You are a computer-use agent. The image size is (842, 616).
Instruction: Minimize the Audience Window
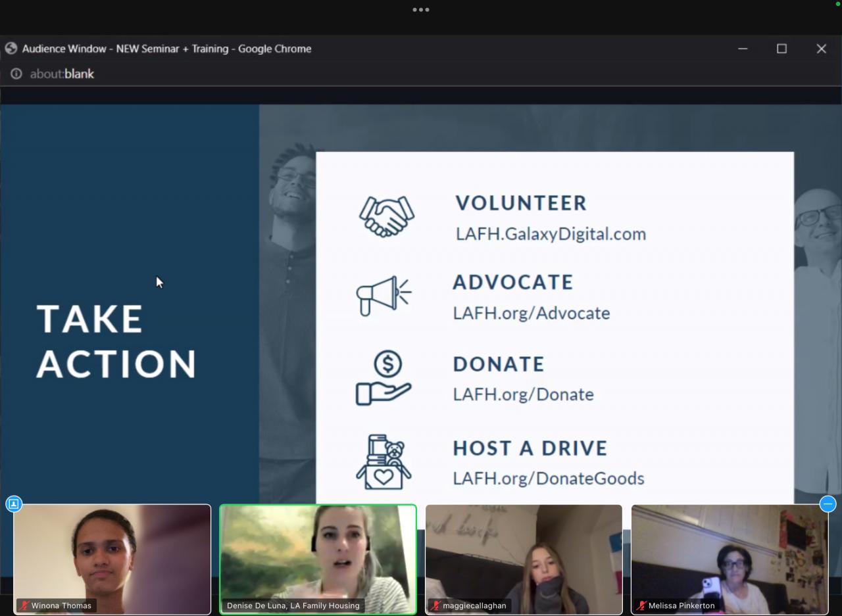click(x=743, y=49)
